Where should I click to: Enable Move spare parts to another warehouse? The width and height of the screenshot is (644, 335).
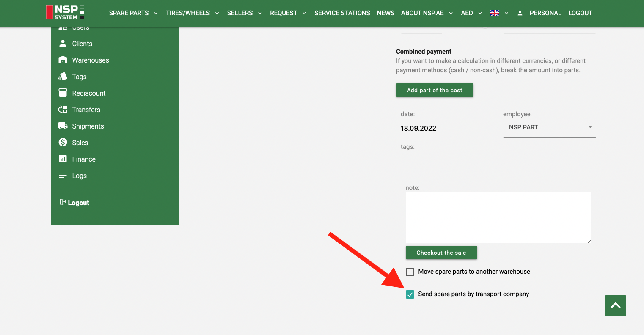pos(410,272)
